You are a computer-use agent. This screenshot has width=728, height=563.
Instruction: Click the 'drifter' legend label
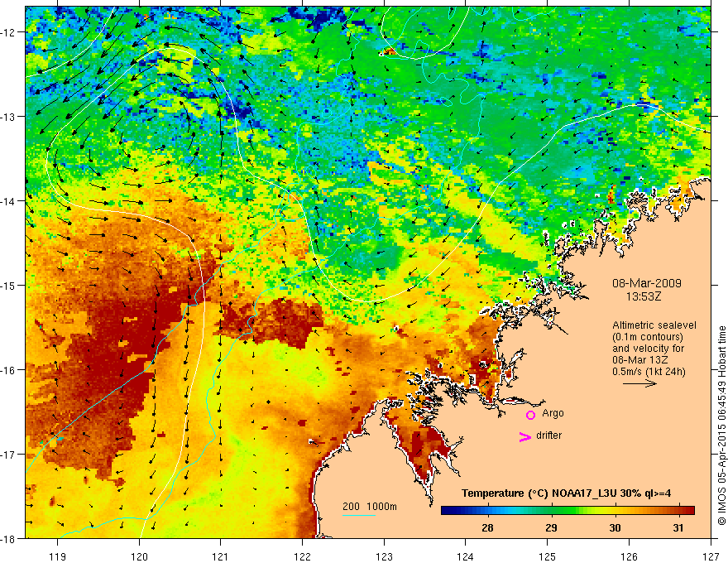(548, 435)
